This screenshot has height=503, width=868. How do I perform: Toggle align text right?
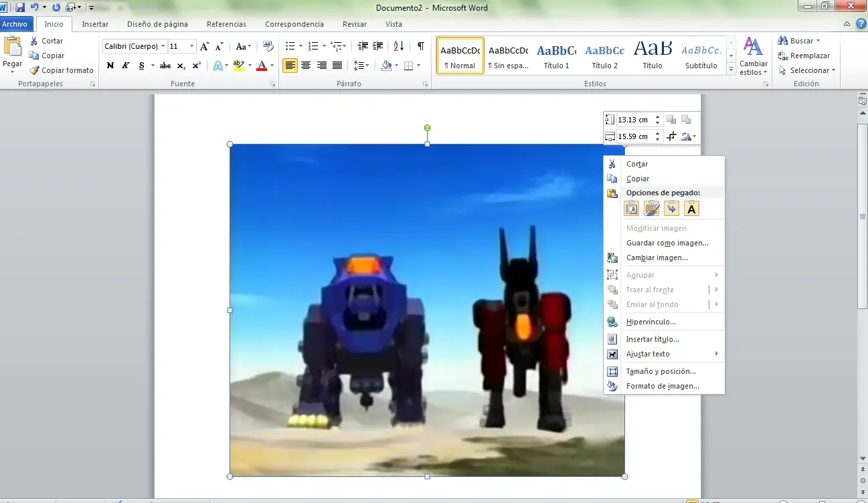click(x=322, y=66)
